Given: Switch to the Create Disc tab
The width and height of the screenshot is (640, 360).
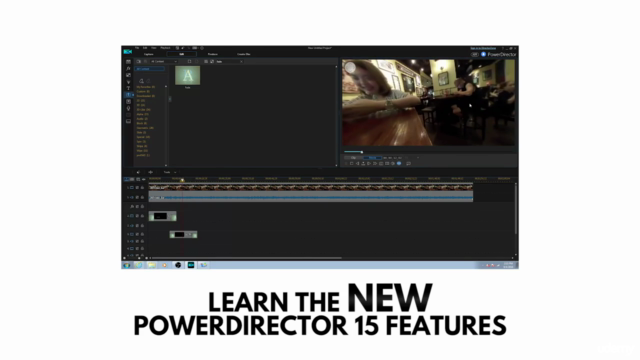Looking at the screenshot, I should 244,54.
